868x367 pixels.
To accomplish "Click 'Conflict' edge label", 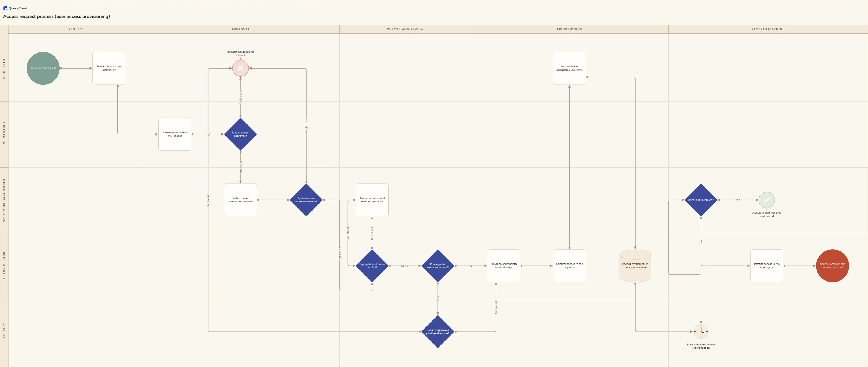I will 372,233.
